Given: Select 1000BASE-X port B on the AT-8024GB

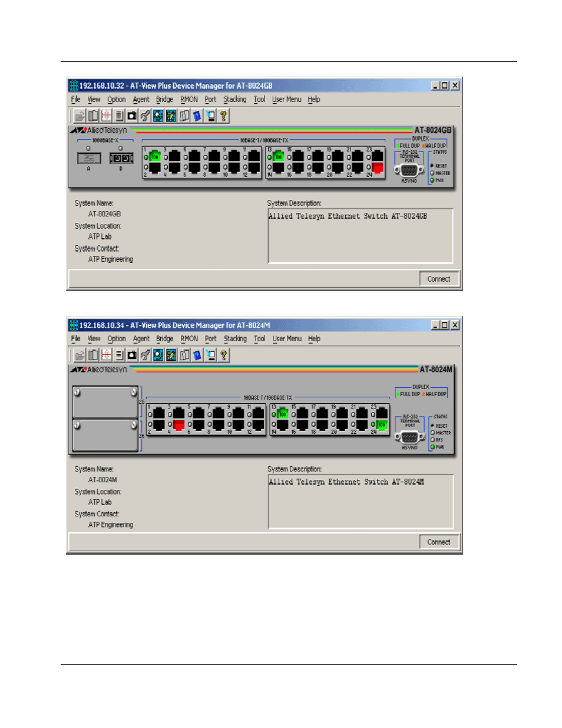Looking at the screenshot, I should (x=121, y=158).
